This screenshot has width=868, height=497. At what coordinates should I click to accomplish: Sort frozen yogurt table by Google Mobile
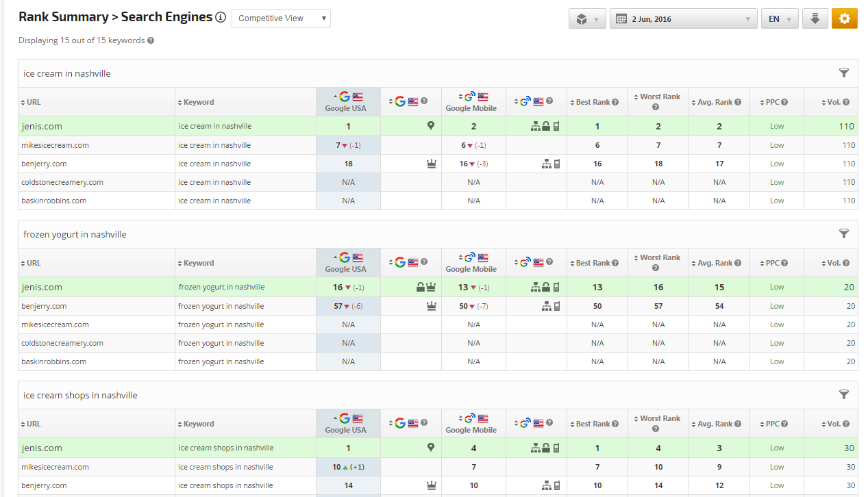click(471, 263)
